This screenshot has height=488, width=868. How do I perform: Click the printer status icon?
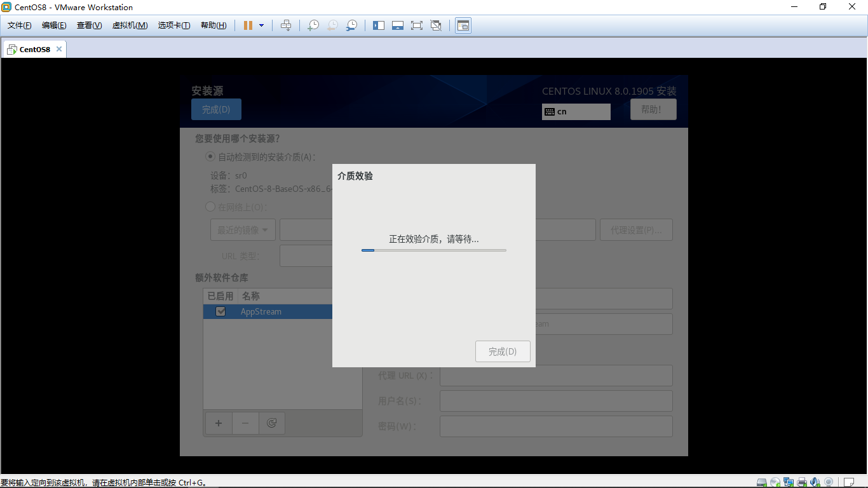point(802,482)
